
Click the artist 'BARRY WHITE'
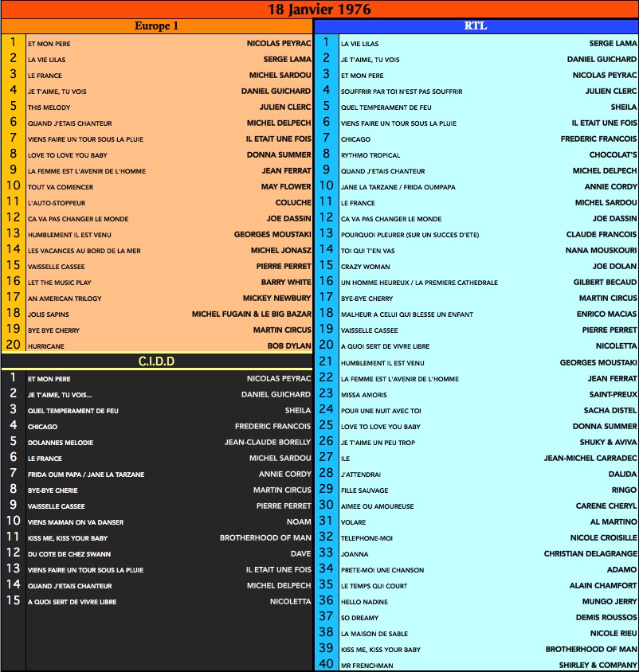click(286, 283)
